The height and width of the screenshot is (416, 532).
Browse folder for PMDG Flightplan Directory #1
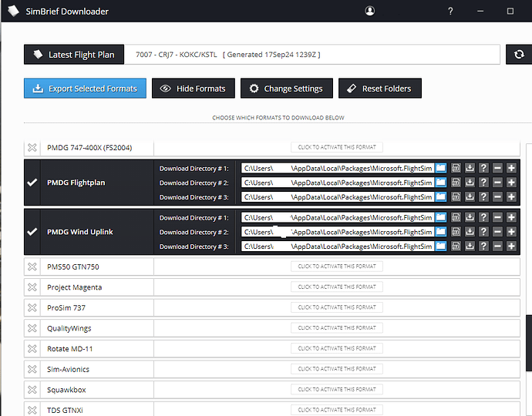[441, 168]
